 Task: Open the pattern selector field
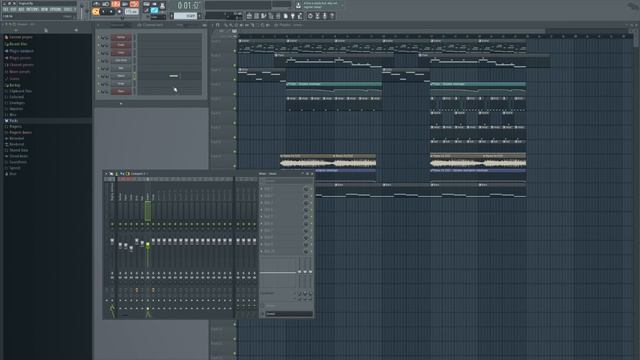point(185,16)
